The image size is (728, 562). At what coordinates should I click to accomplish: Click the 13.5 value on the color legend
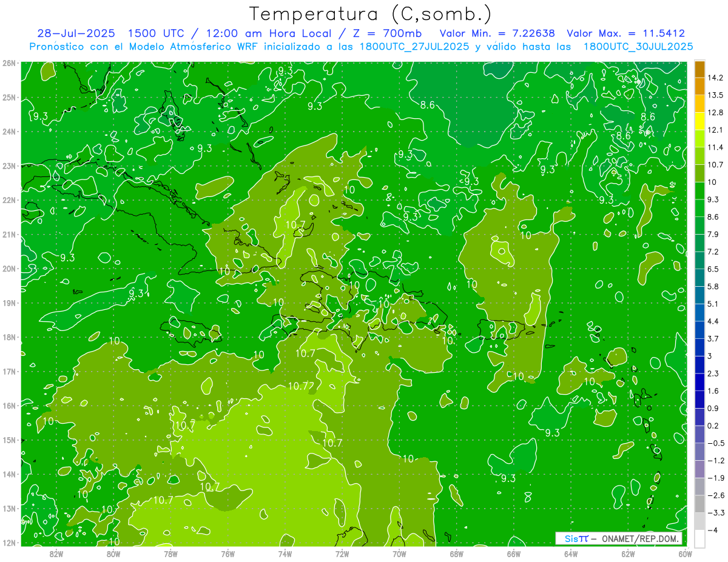click(715, 95)
